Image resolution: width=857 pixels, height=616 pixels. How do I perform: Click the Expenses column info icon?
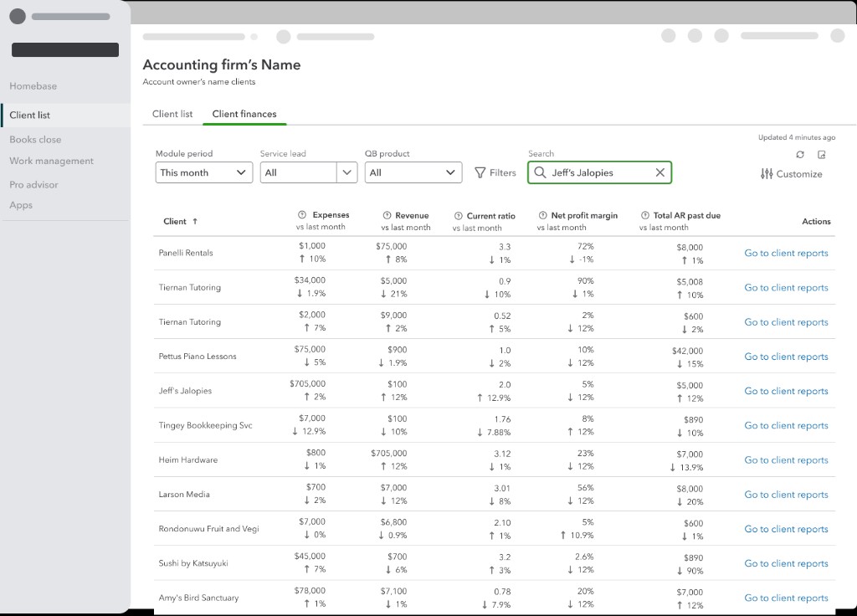(301, 214)
